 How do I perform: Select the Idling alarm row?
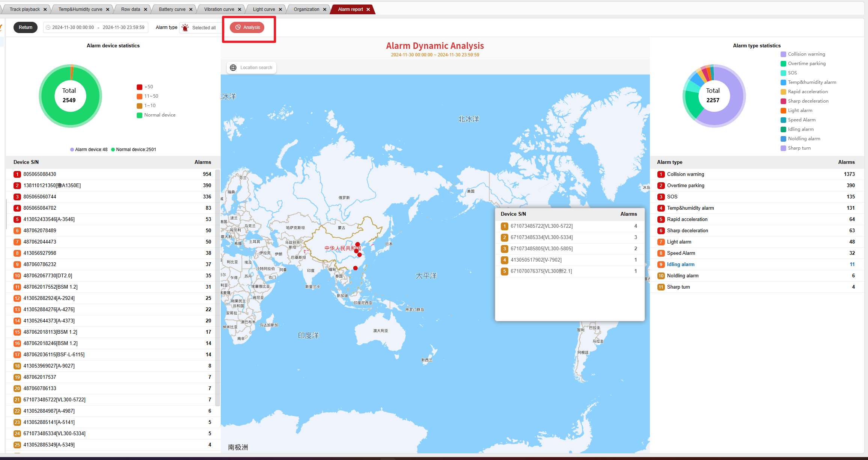[680, 264]
